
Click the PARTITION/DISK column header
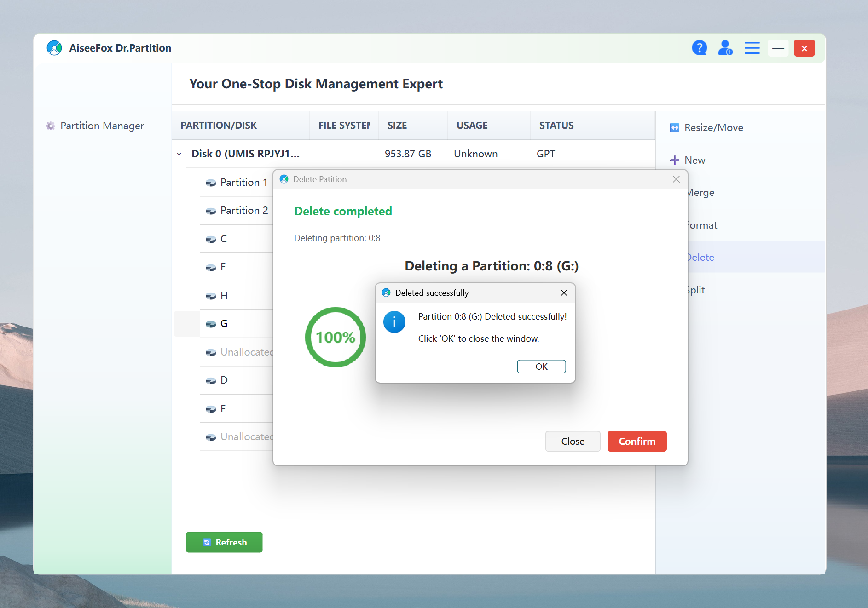pyautogui.click(x=241, y=126)
